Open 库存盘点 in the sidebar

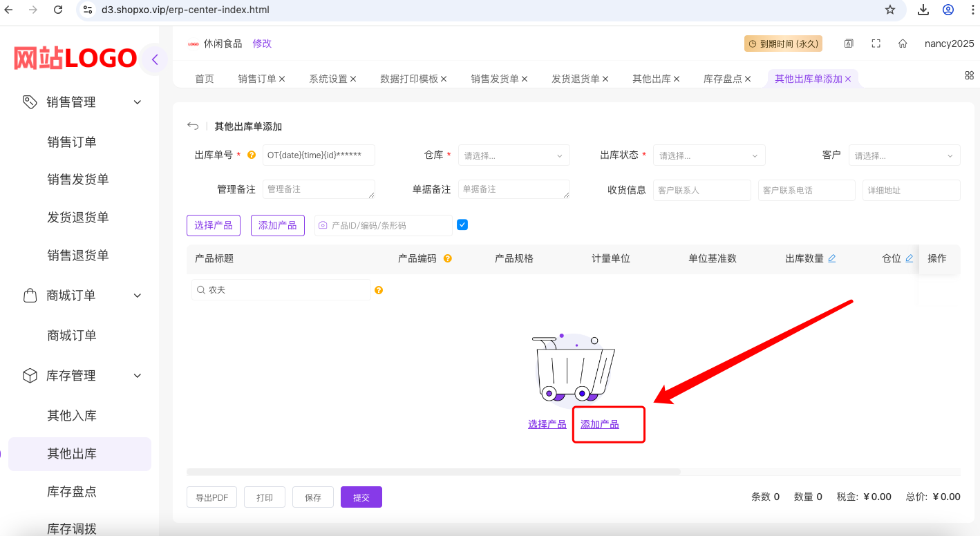72,492
